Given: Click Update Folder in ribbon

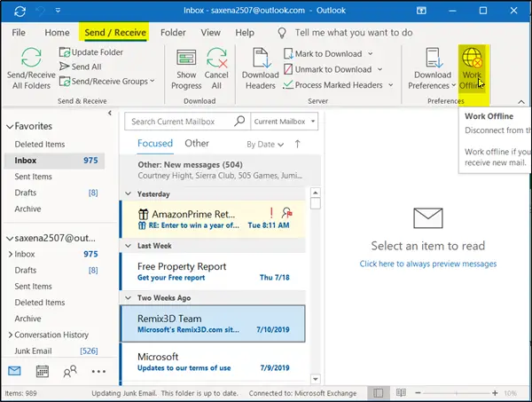Looking at the screenshot, I should 91,52.
